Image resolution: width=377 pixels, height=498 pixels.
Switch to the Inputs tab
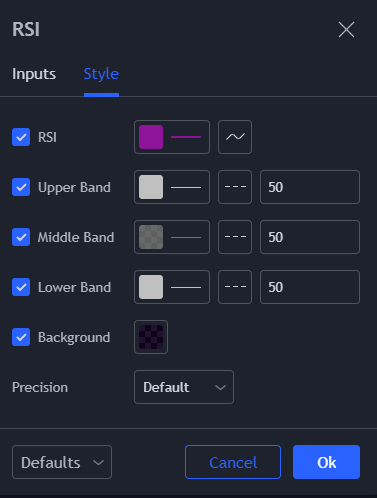click(x=34, y=74)
